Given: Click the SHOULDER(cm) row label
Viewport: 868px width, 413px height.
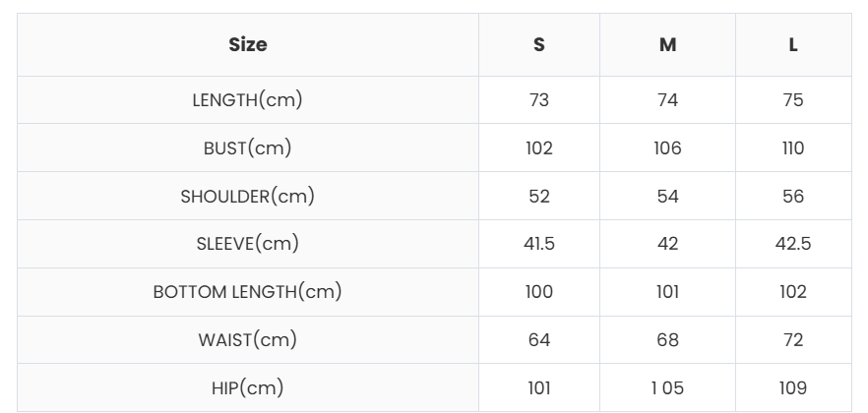Looking at the screenshot, I should click(x=248, y=196).
